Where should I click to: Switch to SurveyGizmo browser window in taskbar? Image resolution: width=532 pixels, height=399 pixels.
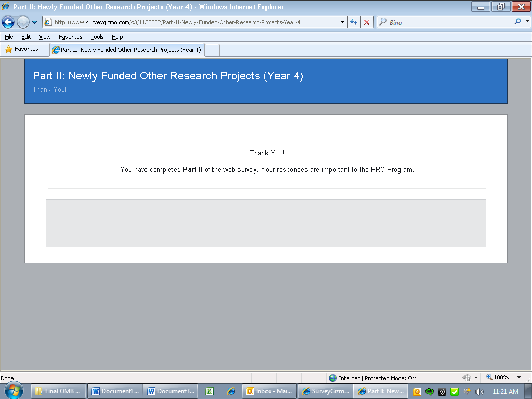click(x=326, y=391)
